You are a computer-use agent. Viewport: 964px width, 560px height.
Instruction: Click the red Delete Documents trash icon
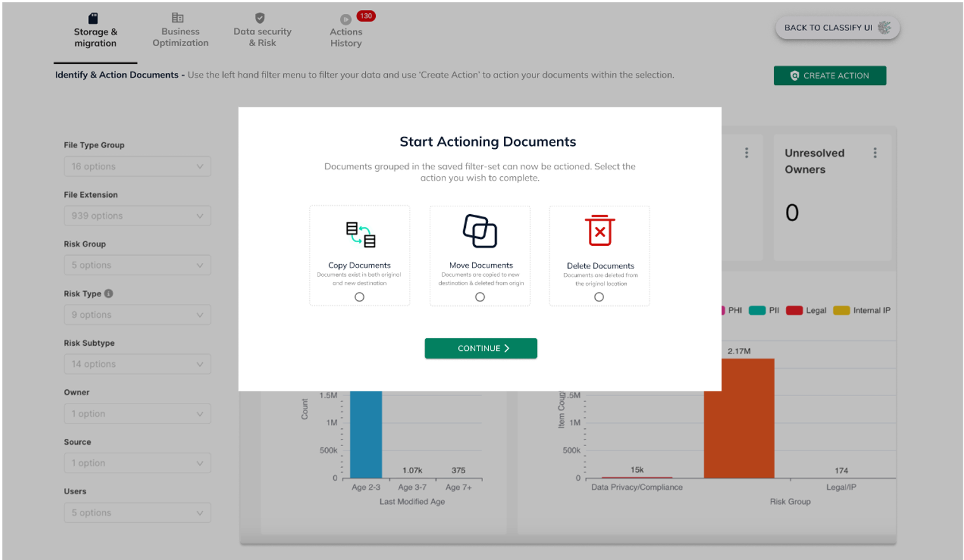(x=599, y=231)
